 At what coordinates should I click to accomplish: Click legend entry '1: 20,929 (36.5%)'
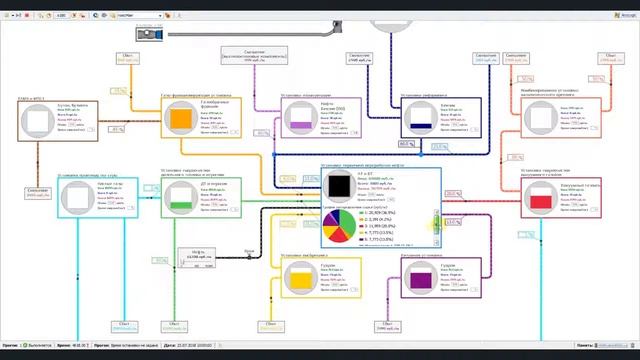pos(380,213)
